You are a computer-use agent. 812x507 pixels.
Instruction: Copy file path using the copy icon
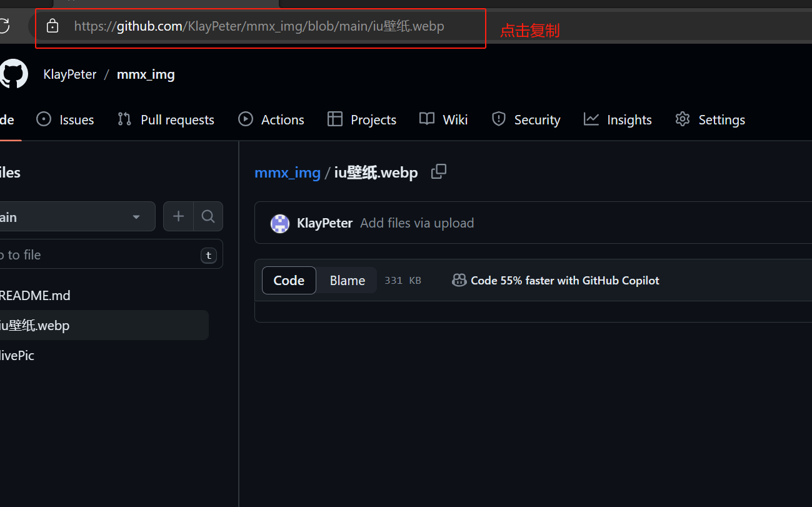(439, 171)
